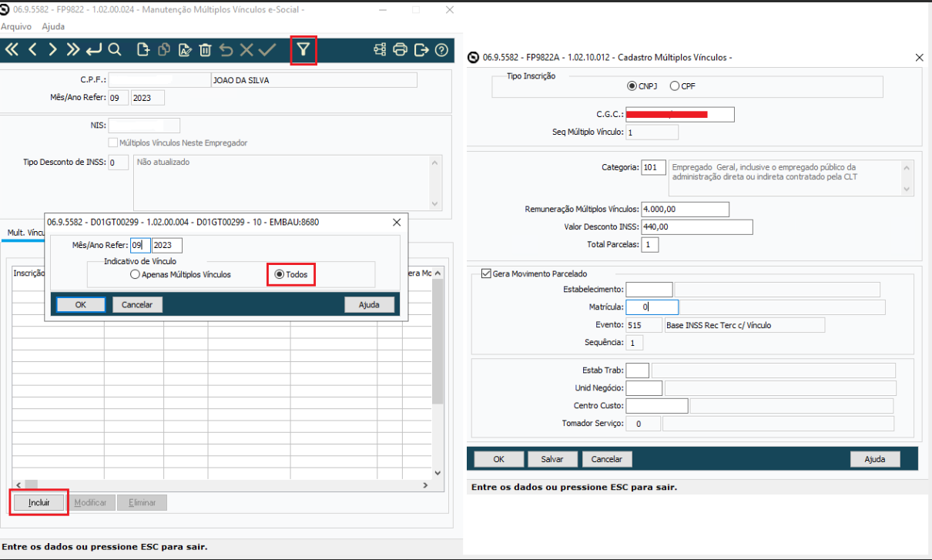Click the Unid Negócio input field

pos(643,388)
